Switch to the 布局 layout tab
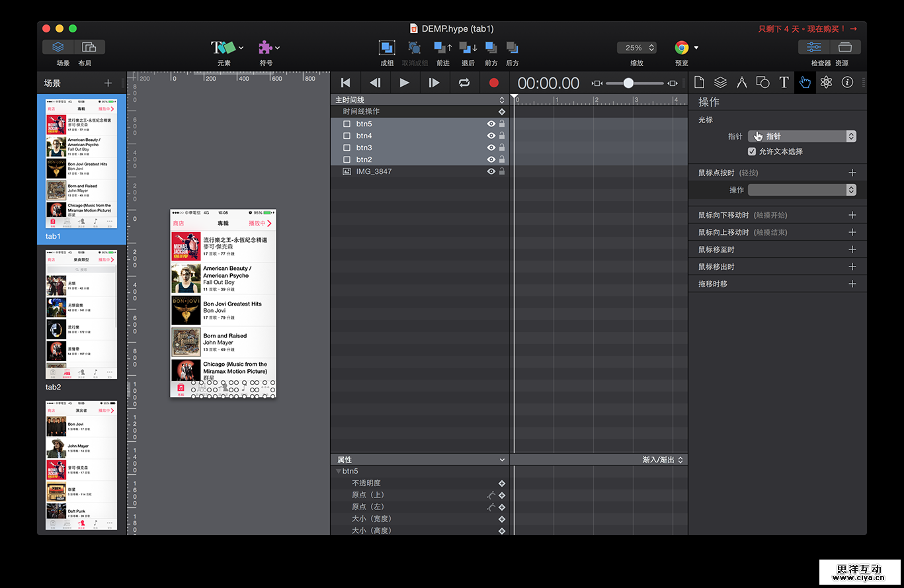Image resolution: width=904 pixels, height=588 pixels. pyautogui.click(x=89, y=48)
